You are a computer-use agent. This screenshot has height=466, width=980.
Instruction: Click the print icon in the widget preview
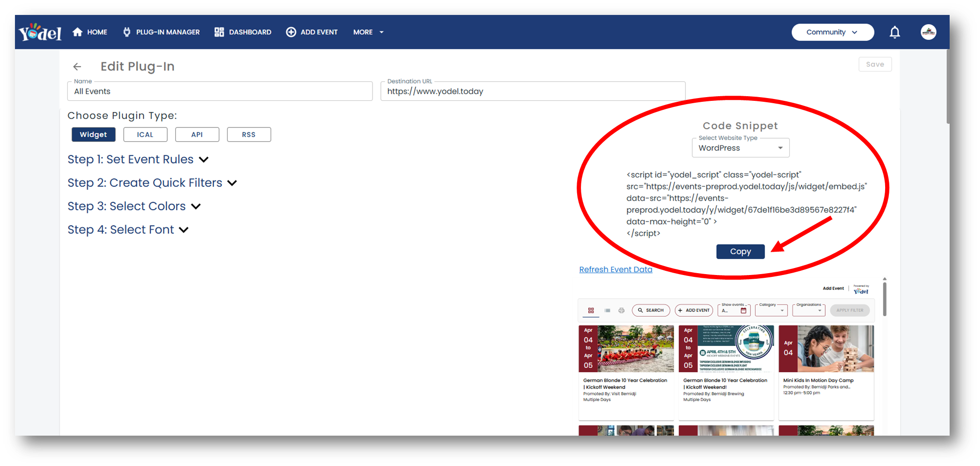pyautogui.click(x=622, y=310)
